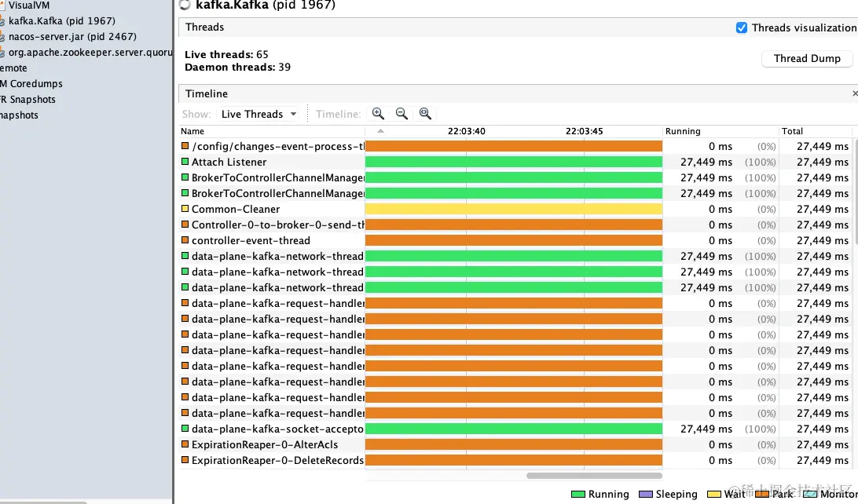This screenshot has width=858, height=504.
Task: Click socket-acceptor row's 27,449 ms running value
Action: click(x=706, y=429)
